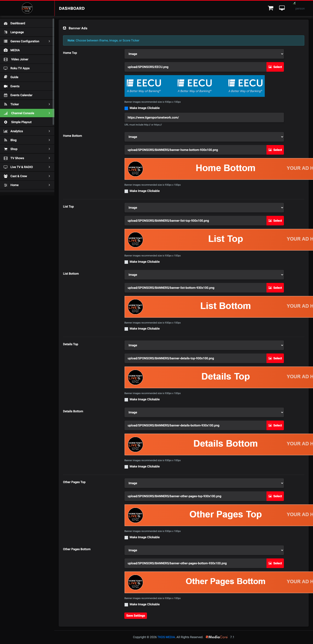Click the Analytics bar chart icon
Viewport: 313px width, 644px height.
coord(5,131)
